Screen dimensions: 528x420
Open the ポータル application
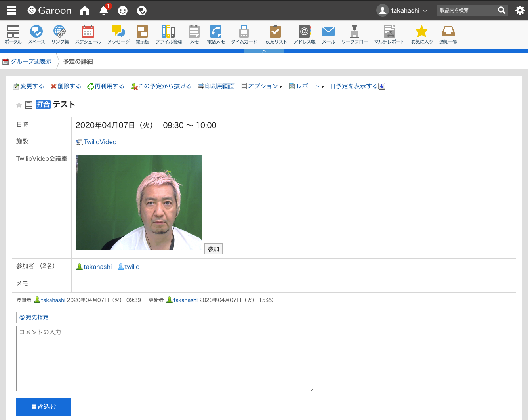tap(13, 34)
